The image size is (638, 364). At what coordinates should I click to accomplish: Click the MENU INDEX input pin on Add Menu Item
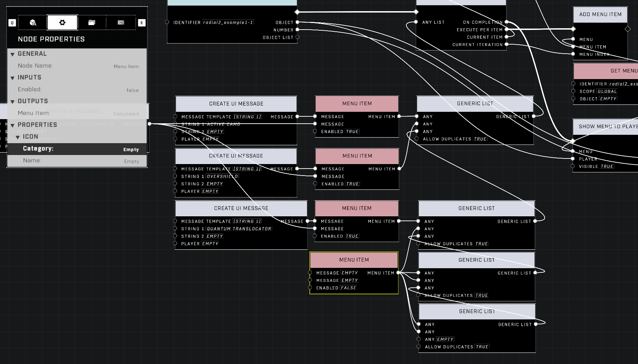point(573,54)
